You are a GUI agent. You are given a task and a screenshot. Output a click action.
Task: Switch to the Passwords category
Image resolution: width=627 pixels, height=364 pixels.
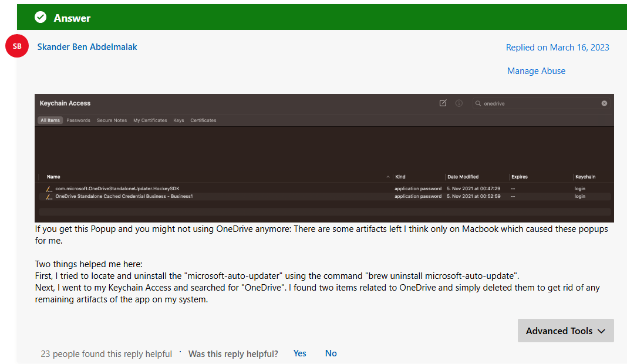click(x=77, y=120)
